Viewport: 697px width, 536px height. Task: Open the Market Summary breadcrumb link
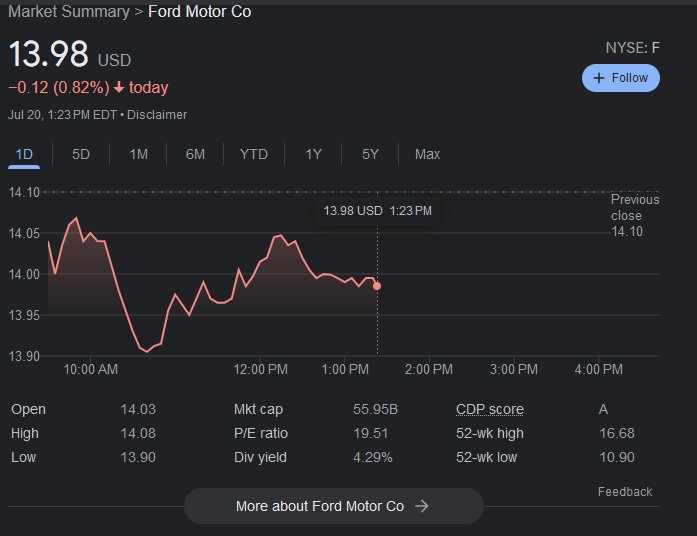[69, 12]
